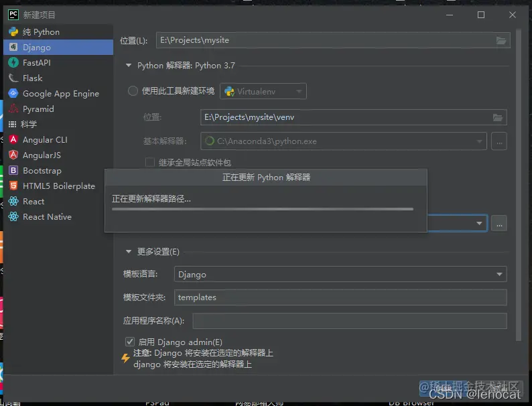Click the 模板文件夹 templates field
Screen dimensions: 532x406
pyautogui.click(x=340, y=297)
